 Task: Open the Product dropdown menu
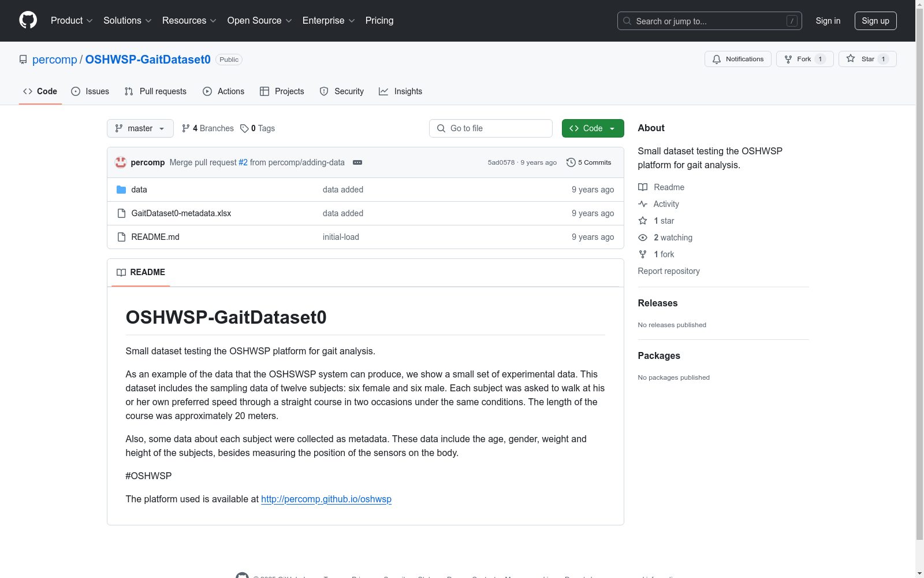(72, 20)
